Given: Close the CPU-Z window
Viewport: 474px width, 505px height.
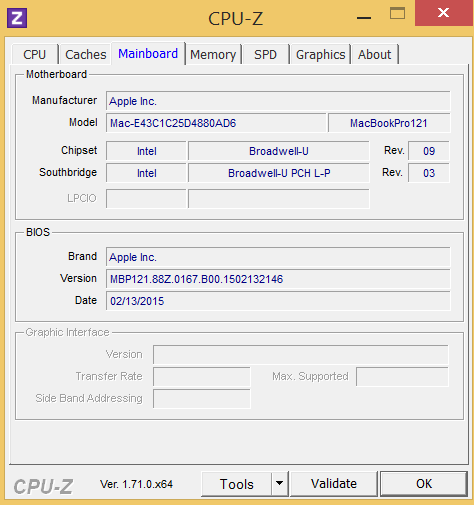Looking at the screenshot, I should coord(443,13).
